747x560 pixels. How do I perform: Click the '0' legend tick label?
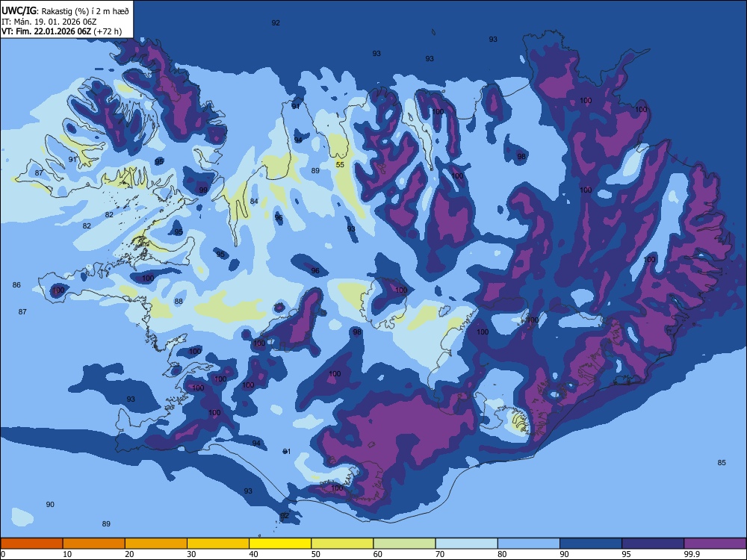pyautogui.click(x=3, y=554)
